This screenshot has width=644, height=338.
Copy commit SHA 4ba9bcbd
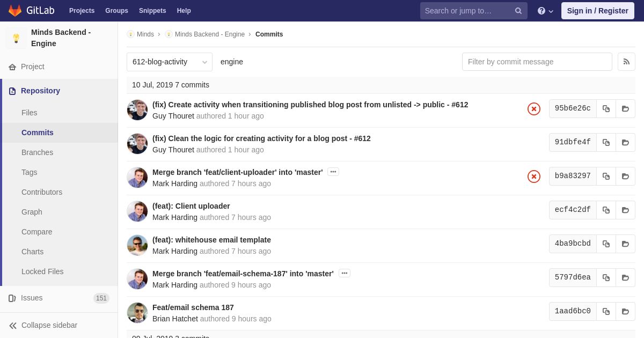click(x=606, y=244)
